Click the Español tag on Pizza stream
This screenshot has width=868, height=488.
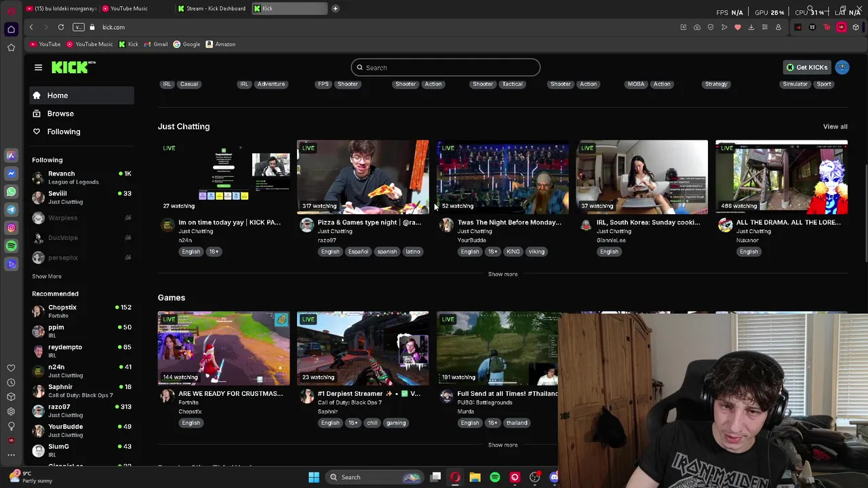(358, 251)
